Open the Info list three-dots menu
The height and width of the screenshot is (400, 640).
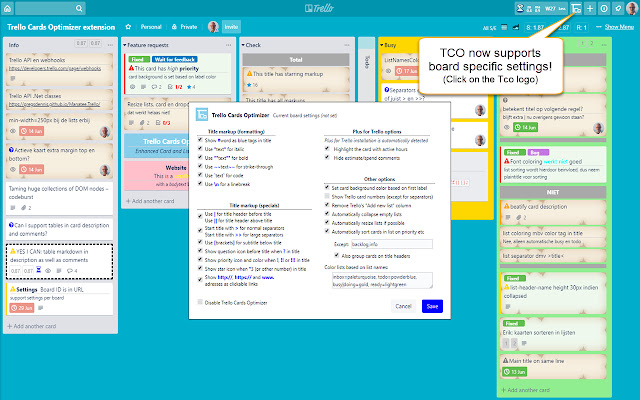click(x=110, y=45)
